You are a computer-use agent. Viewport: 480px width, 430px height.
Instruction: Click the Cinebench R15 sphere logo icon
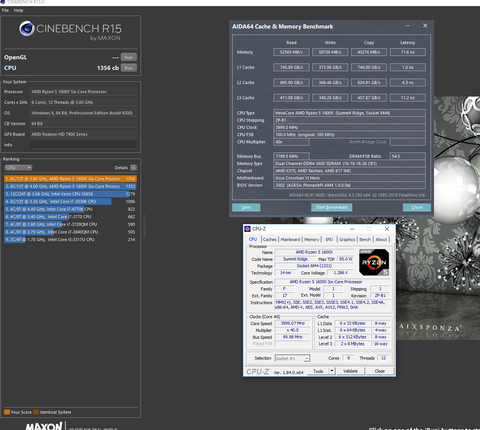point(27,28)
